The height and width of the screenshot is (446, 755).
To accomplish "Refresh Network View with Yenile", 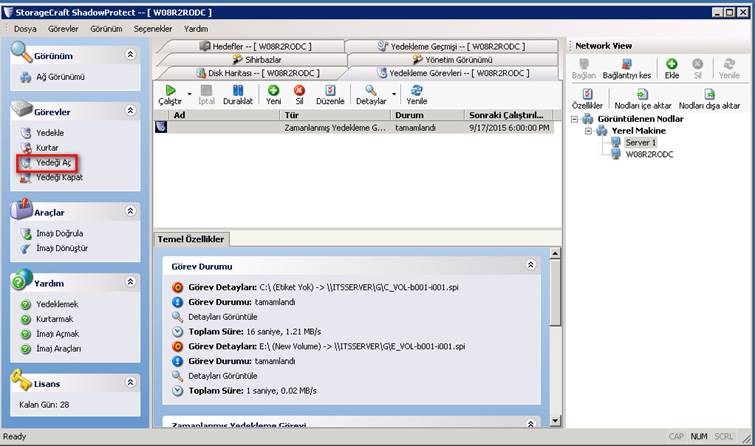I will point(729,69).
